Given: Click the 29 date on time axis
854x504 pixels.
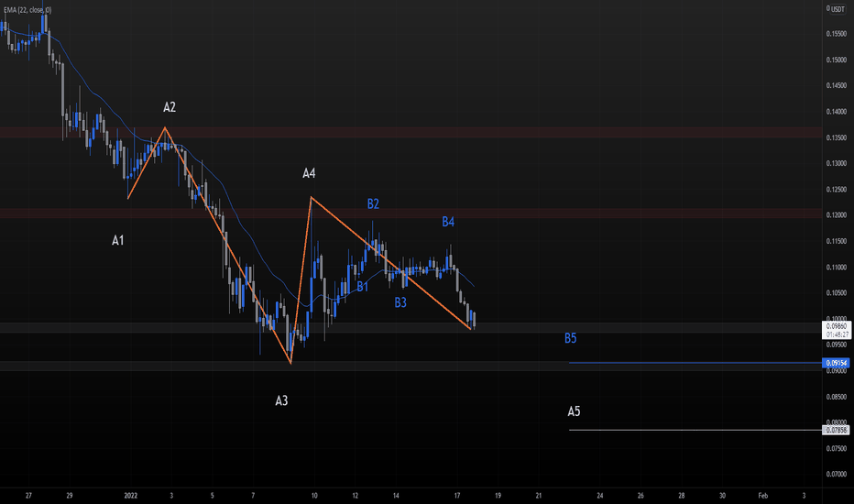Looking at the screenshot, I should click(x=69, y=496).
